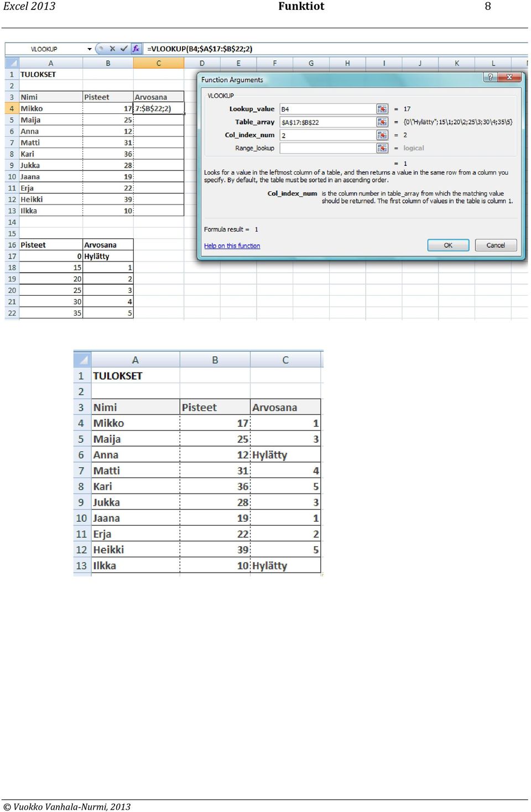Click the Name Box showing VLOOKUP
Screen dimensions: 531x812
click(x=45, y=49)
